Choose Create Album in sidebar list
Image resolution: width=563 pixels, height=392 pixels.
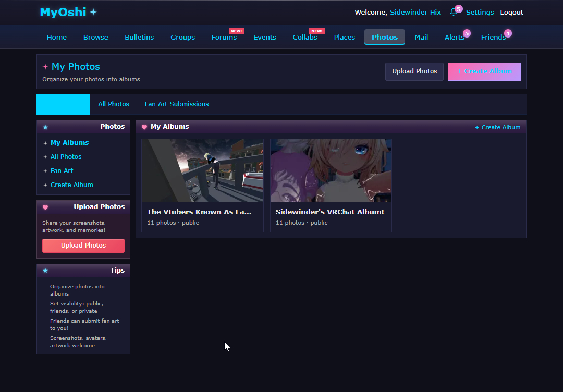71,185
